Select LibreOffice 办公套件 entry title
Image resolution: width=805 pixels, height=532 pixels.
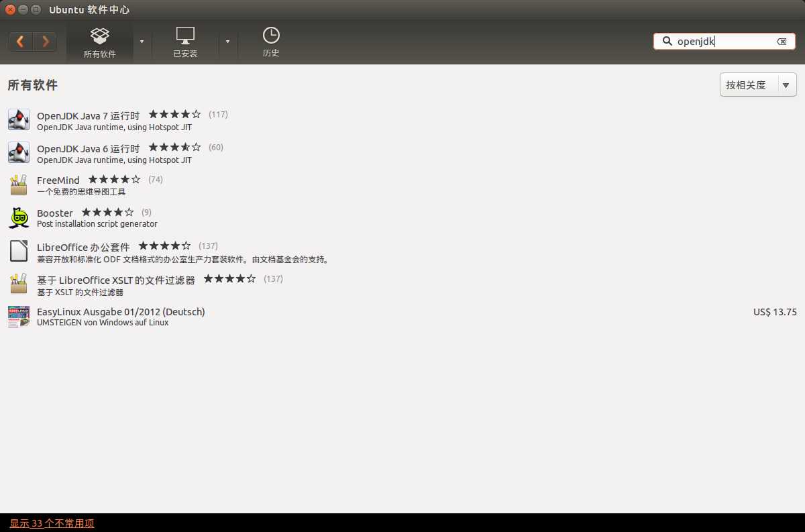point(83,247)
